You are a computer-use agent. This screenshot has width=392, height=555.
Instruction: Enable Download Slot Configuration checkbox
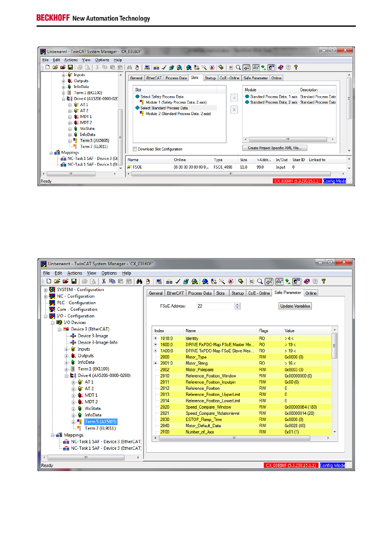point(135,149)
